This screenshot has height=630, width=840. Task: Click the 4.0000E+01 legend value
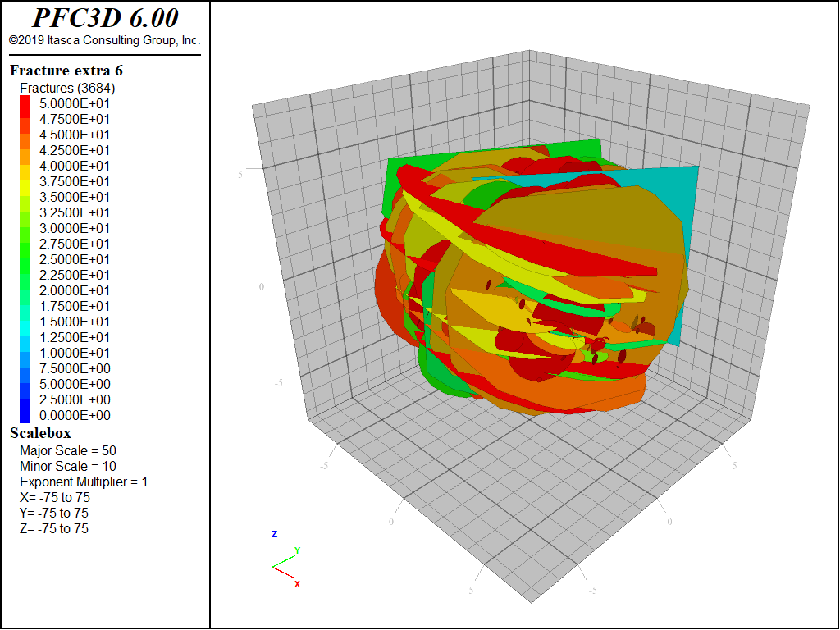tap(75, 166)
